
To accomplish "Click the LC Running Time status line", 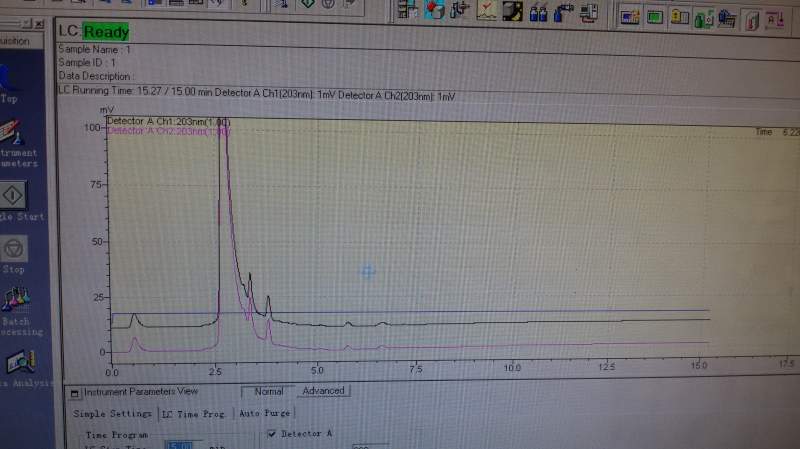I will coord(257,93).
